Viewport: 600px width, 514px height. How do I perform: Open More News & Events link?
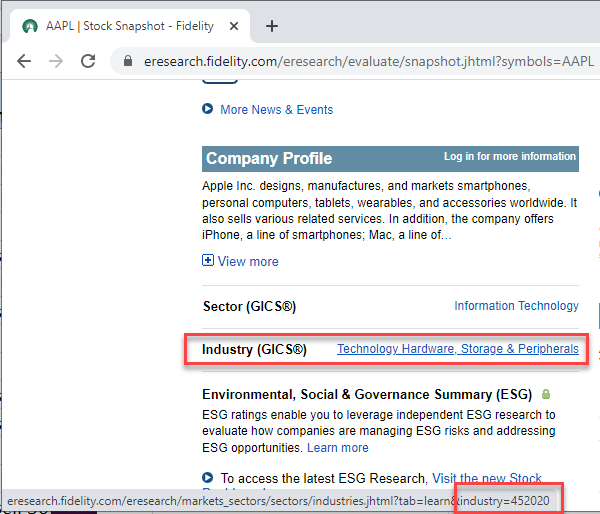277,110
